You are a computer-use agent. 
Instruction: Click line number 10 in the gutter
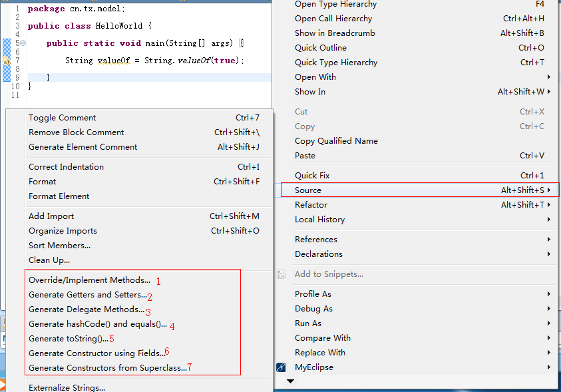[15, 87]
